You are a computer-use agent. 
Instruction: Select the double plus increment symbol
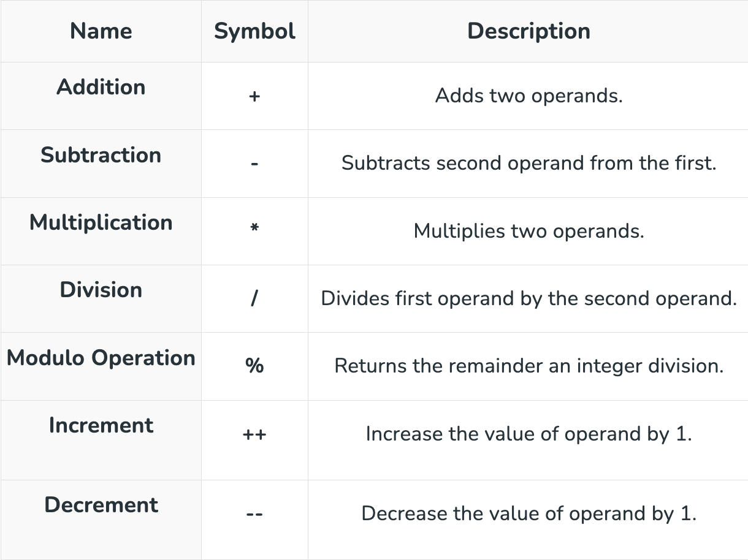254,435
